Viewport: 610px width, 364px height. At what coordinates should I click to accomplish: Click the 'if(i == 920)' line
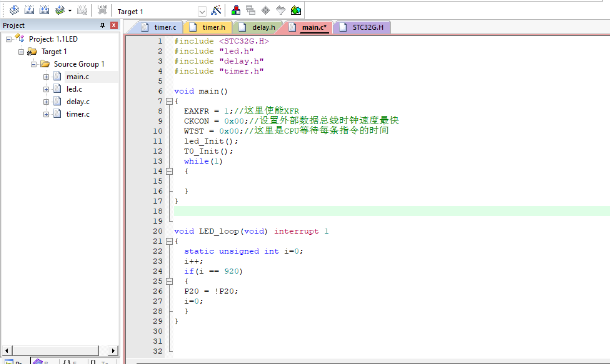(x=213, y=271)
